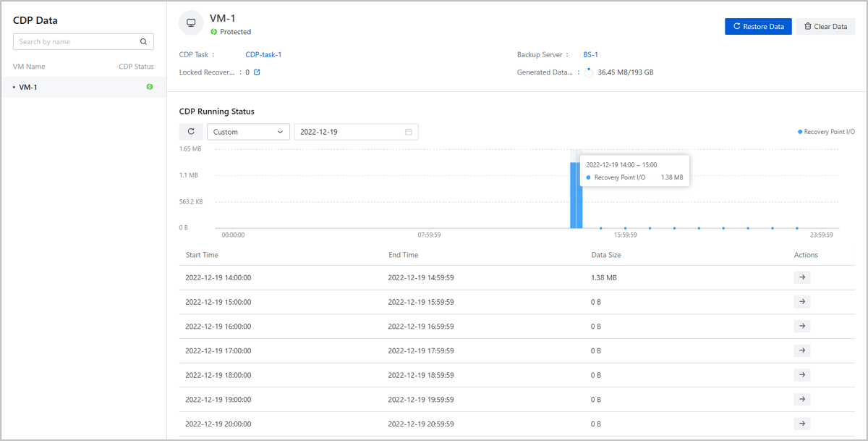Click arrow action for 20:00:00 row
The width and height of the screenshot is (868, 441).
tap(801, 424)
